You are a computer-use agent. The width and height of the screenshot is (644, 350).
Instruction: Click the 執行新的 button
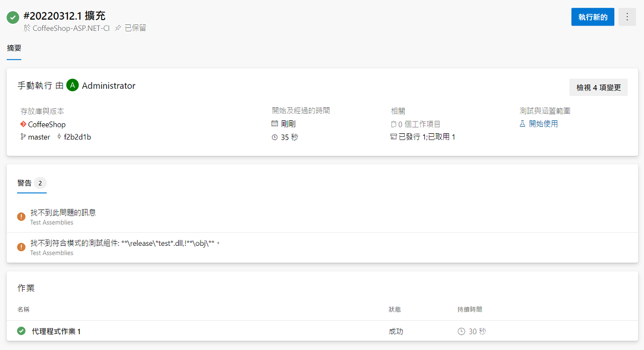[592, 17]
